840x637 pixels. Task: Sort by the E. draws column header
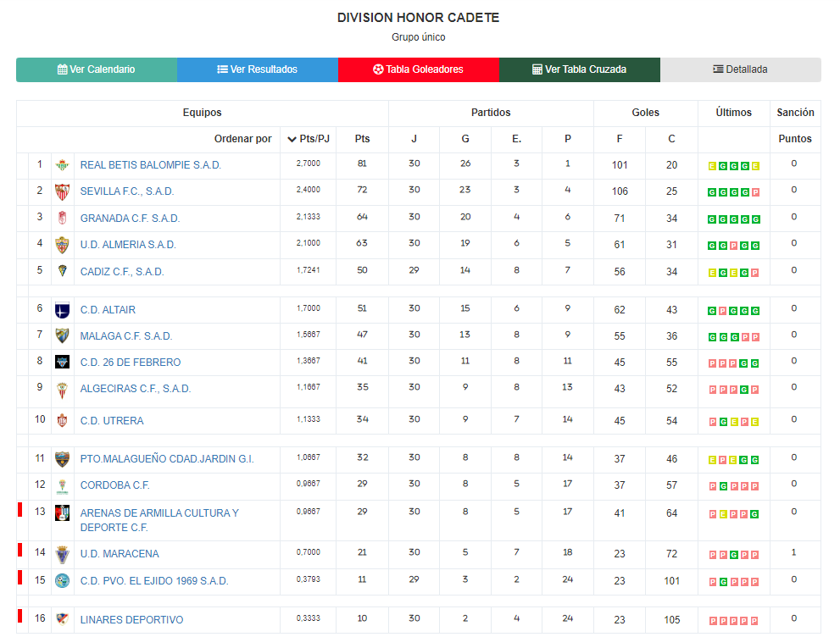point(516,139)
